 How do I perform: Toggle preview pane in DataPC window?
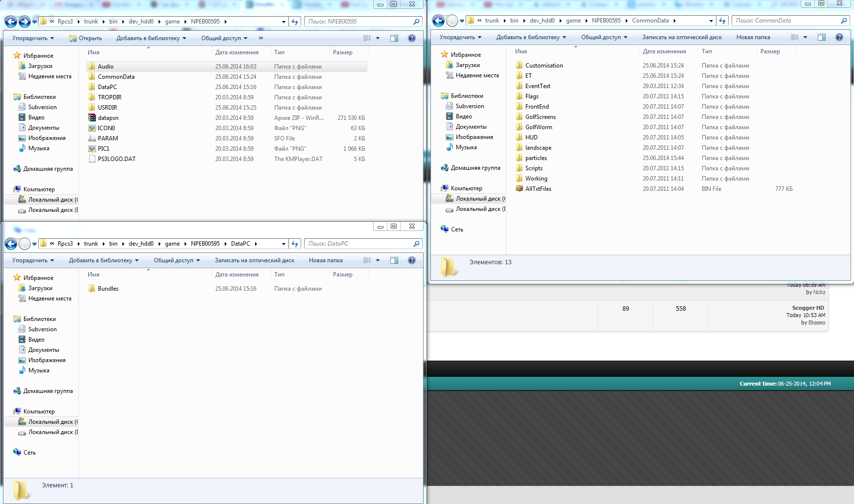coord(394,260)
